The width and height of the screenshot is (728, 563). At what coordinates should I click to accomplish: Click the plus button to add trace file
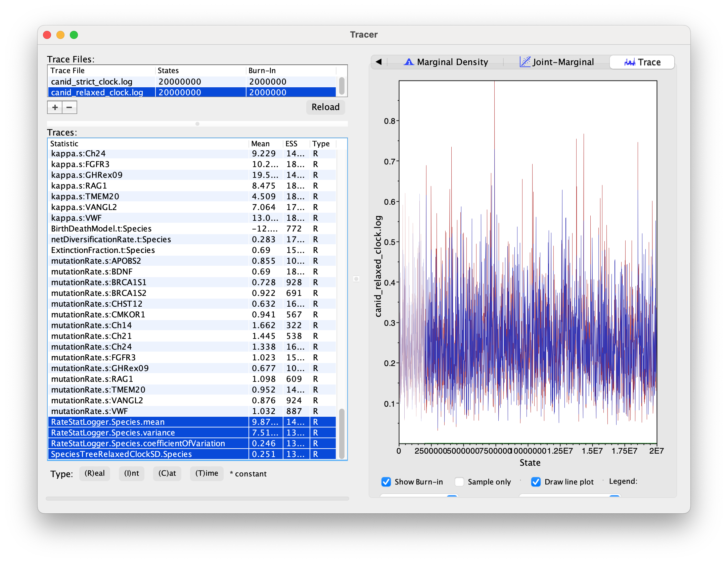[x=55, y=107]
